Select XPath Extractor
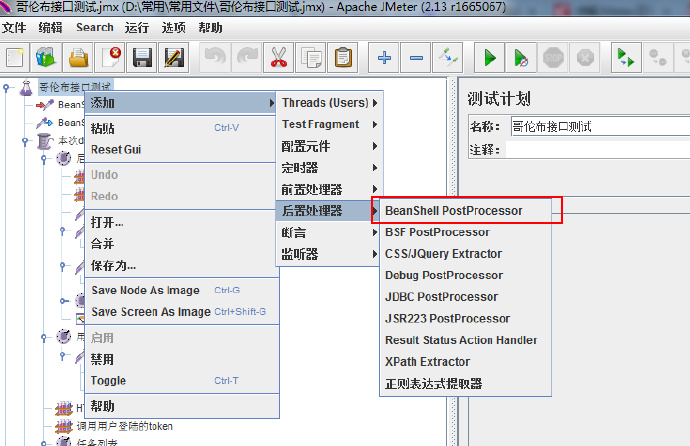This screenshot has width=690, height=446. point(466,362)
